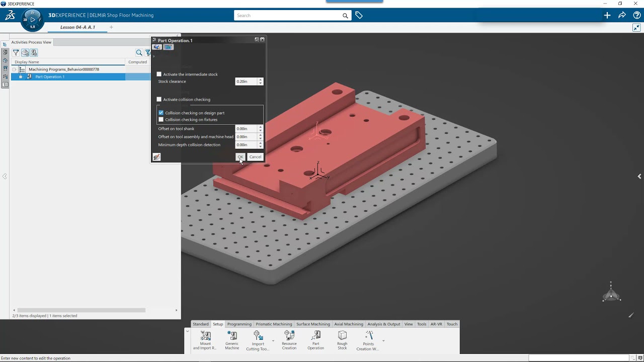The height and width of the screenshot is (362, 644).
Task: Expand the Part Operation.1 tree node
Action: 21,77
